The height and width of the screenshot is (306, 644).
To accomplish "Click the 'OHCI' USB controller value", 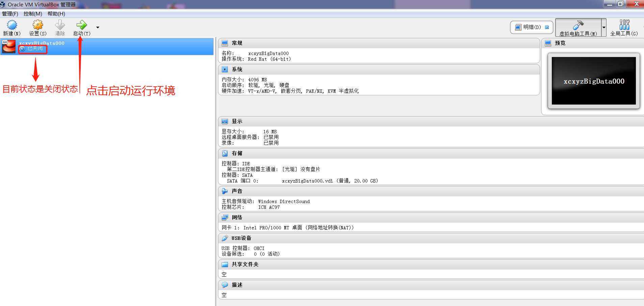I will tap(259, 248).
